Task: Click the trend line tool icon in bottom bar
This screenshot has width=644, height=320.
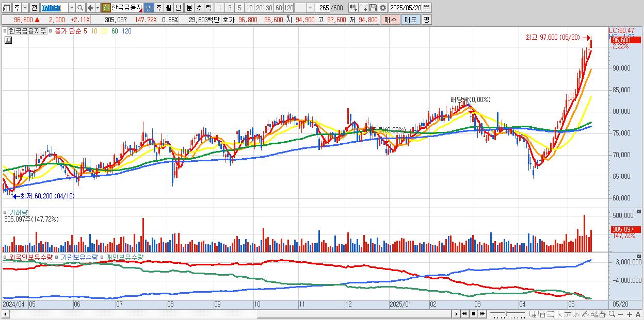Action: click(x=568, y=314)
